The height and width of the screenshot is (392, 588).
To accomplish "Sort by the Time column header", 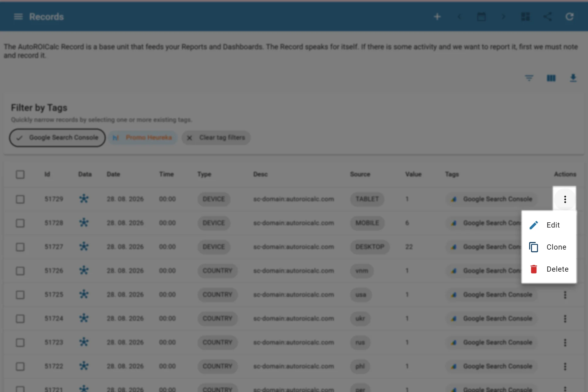I will [166, 174].
